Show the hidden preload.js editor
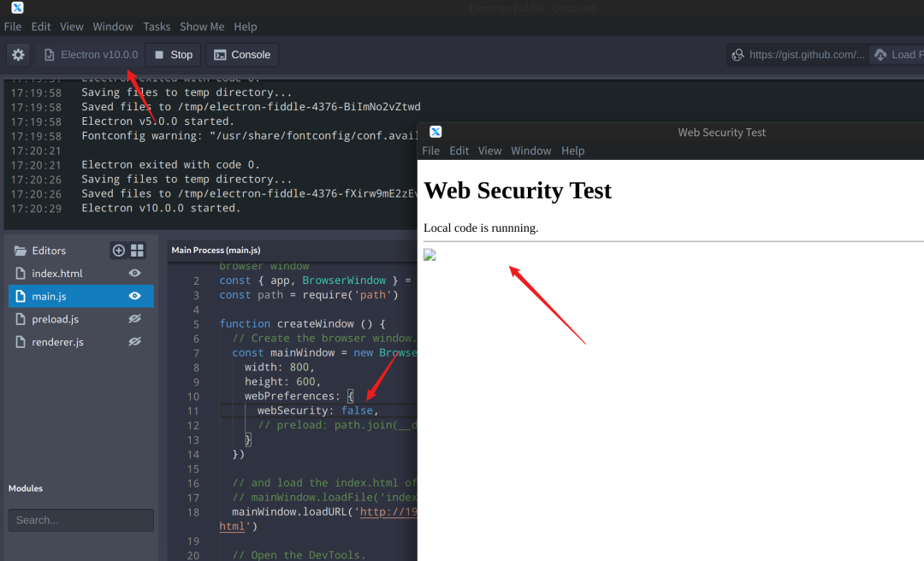 point(135,319)
